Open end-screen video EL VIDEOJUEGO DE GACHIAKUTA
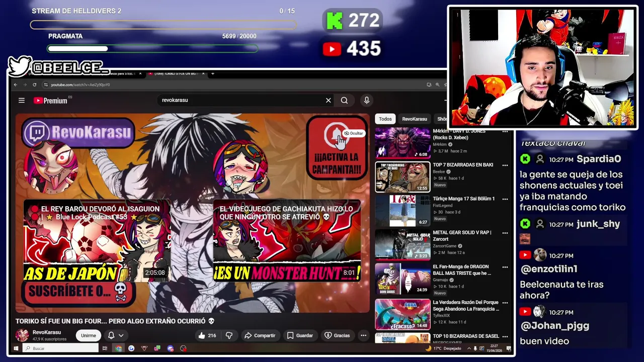 point(287,241)
